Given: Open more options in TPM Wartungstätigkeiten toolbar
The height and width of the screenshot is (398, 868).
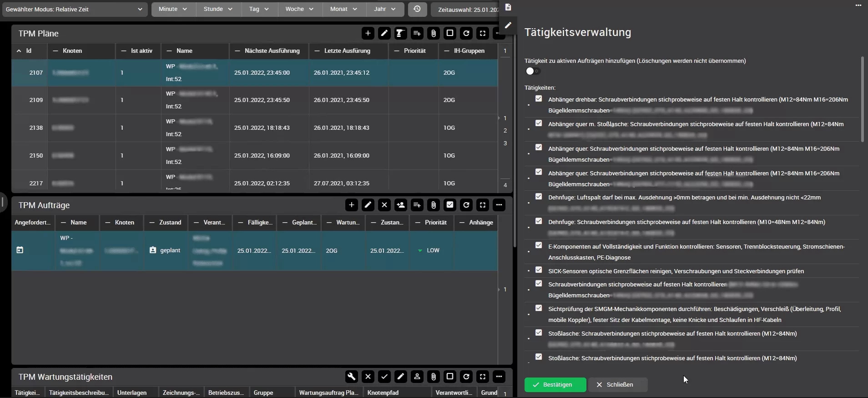Looking at the screenshot, I should coord(499,377).
